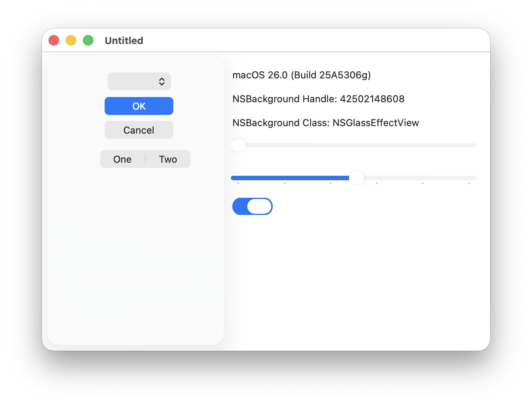Viewport: 532px width, 406px height.
Task: Click the top slider's thumb knob
Action: click(238, 145)
